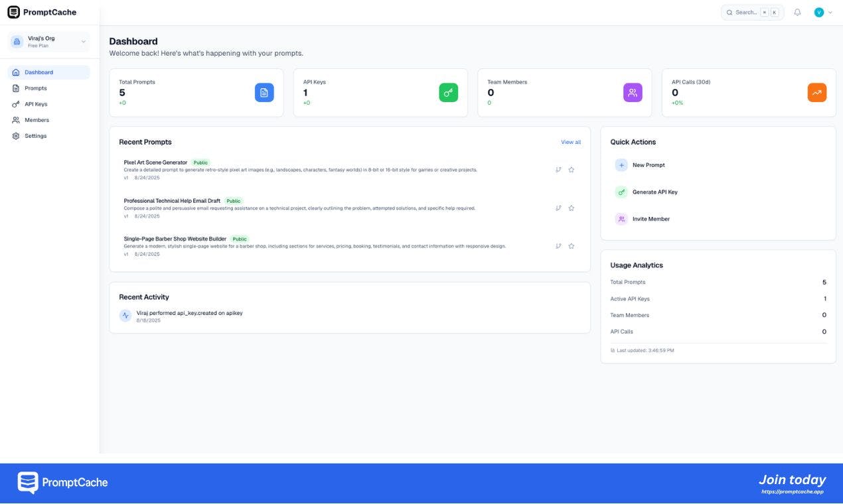Click the Recent Activity pulse icon

[125, 316]
